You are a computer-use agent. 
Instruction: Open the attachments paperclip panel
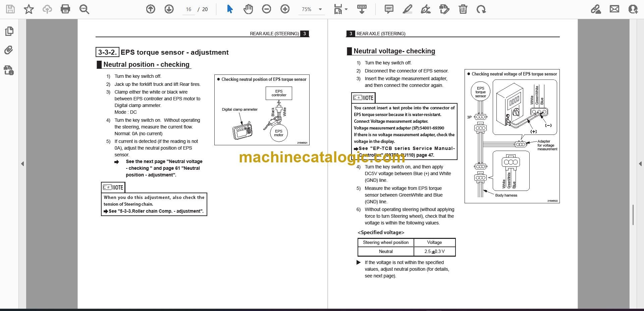[9, 50]
